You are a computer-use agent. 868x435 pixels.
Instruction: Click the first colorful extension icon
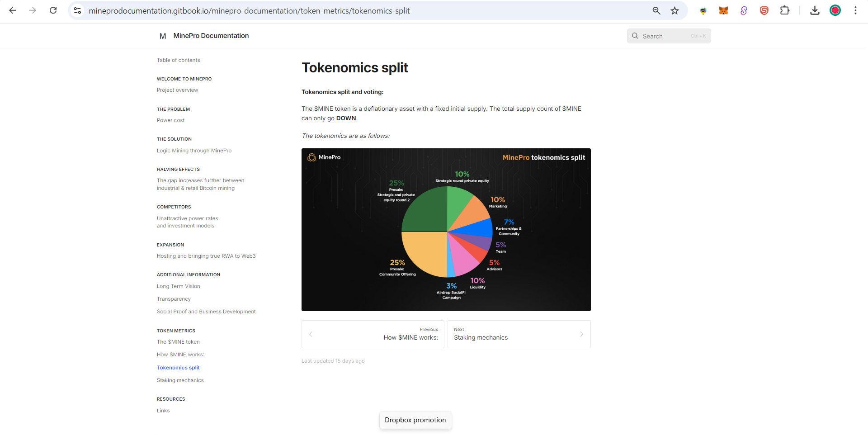click(703, 11)
